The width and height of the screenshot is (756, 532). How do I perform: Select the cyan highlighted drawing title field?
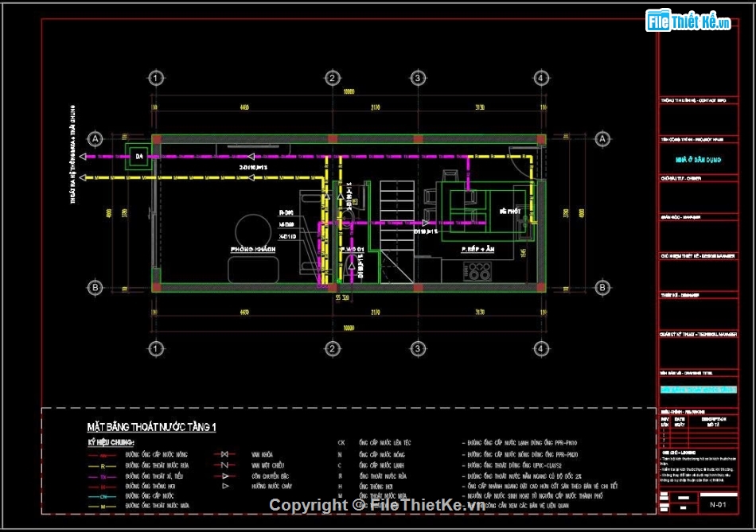[x=696, y=390]
